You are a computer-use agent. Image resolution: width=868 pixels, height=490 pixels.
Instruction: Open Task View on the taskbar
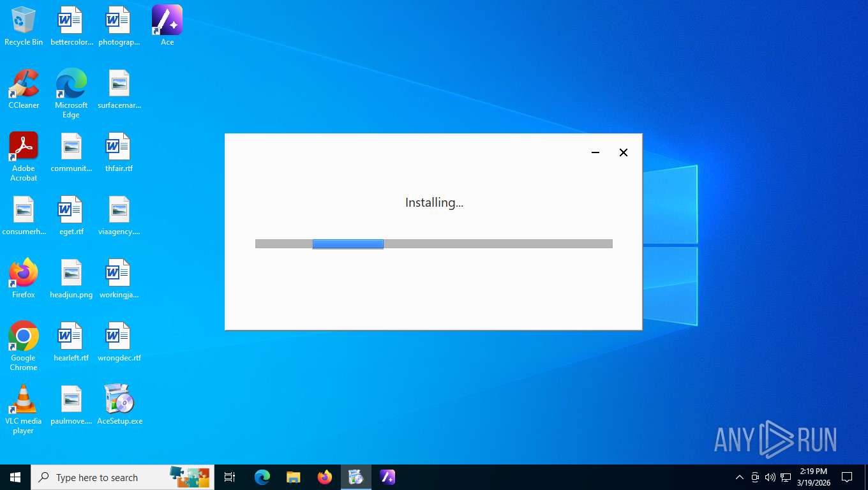click(x=230, y=477)
